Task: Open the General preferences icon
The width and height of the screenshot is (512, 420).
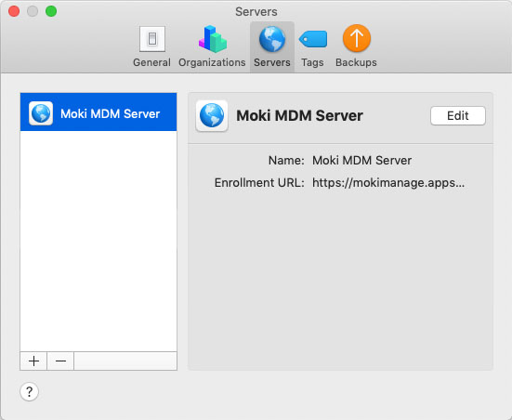Action: pyautogui.click(x=152, y=39)
